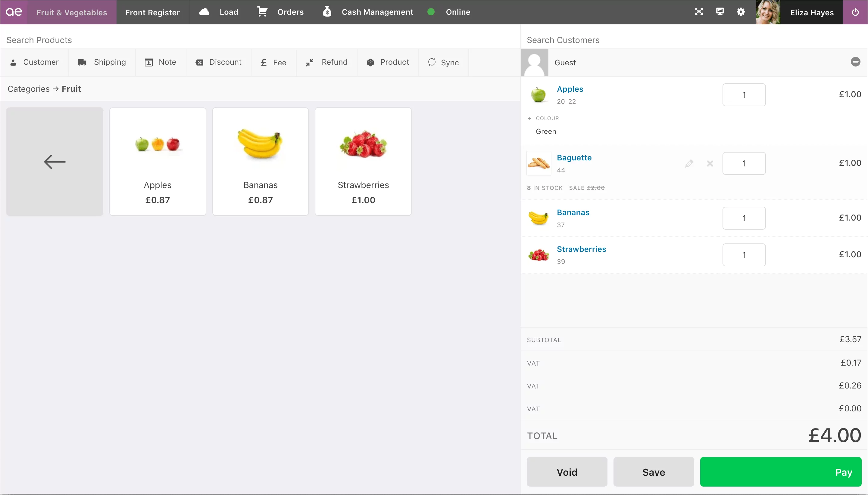Screen dimensions: 868x495
Task: Select the Discount icon tab
Action: pyautogui.click(x=218, y=63)
